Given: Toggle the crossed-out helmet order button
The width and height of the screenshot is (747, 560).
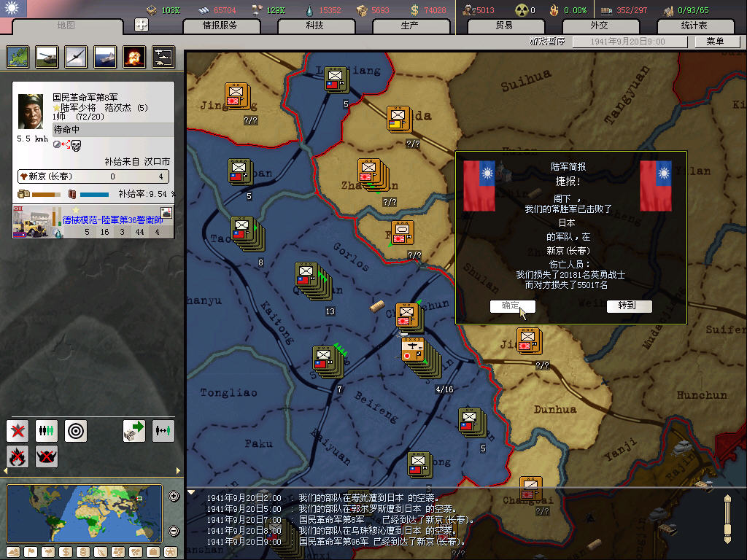Looking at the screenshot, I should pyautogui.click(x=47, y=456).
